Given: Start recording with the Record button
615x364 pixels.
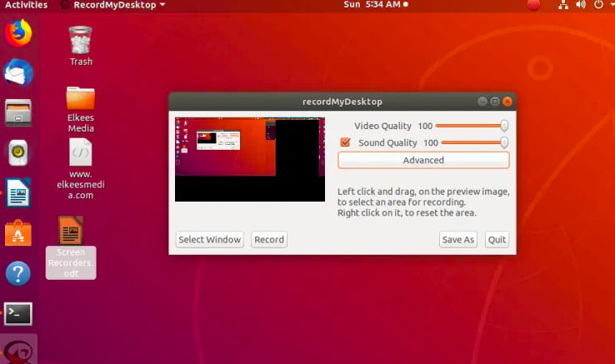Looking at the screenshot, I should coord(269,239).
